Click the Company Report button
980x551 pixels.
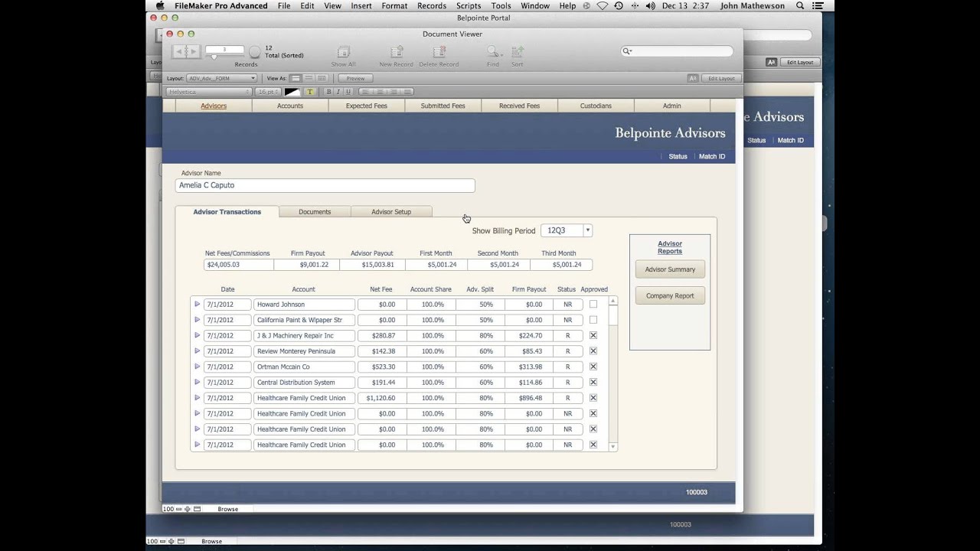670,295
